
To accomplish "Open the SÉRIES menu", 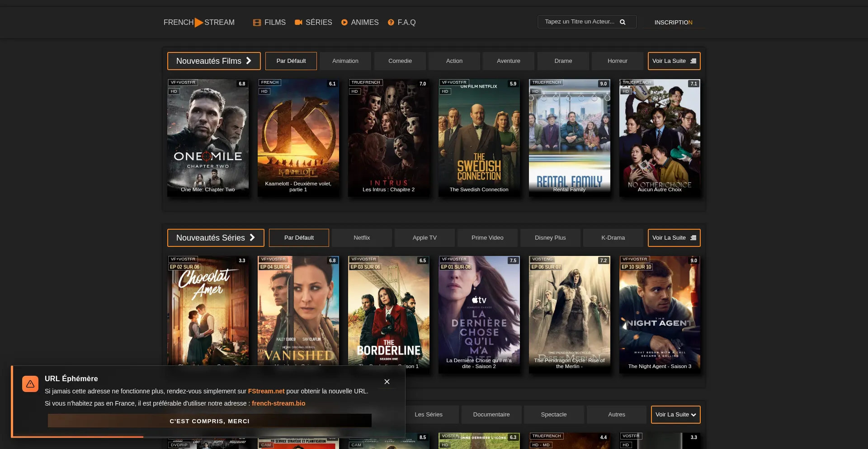I will (x=313, y=22).
